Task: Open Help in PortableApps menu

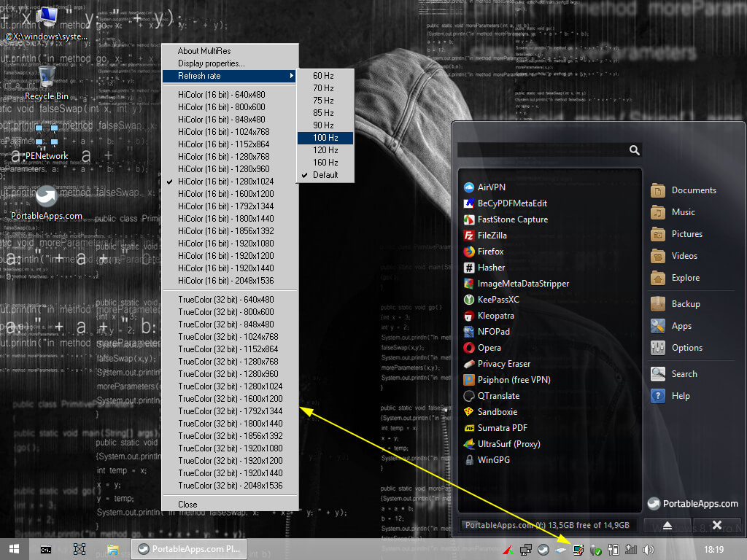Action: [670, 396]
